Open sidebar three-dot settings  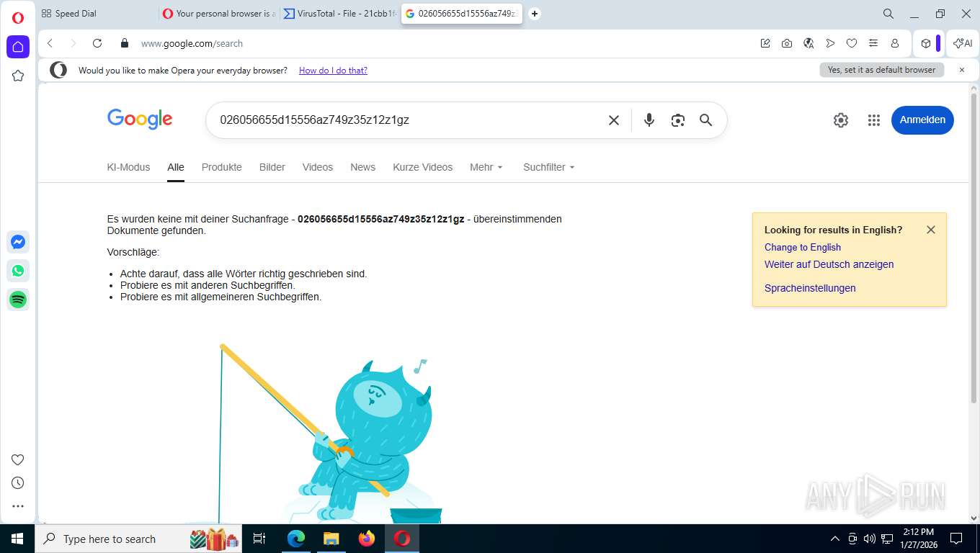[18, 506]
